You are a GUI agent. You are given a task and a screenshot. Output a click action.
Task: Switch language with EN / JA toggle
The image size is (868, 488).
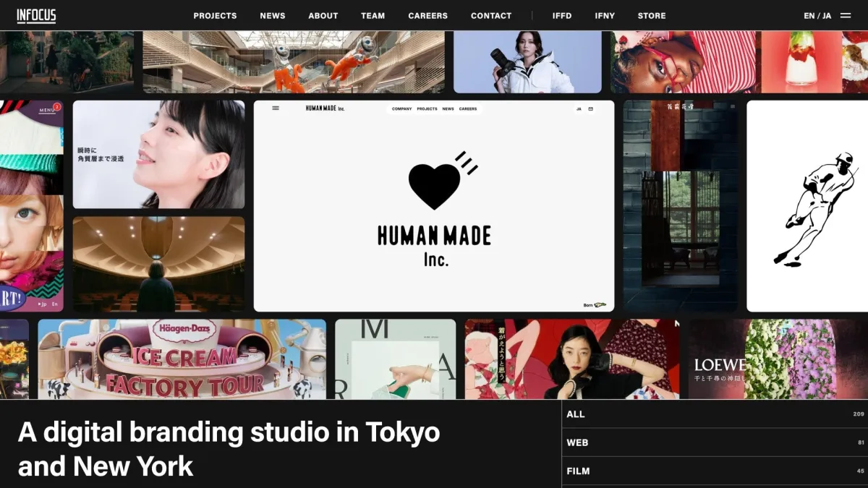pyautogui.click(x=817, y=16)
